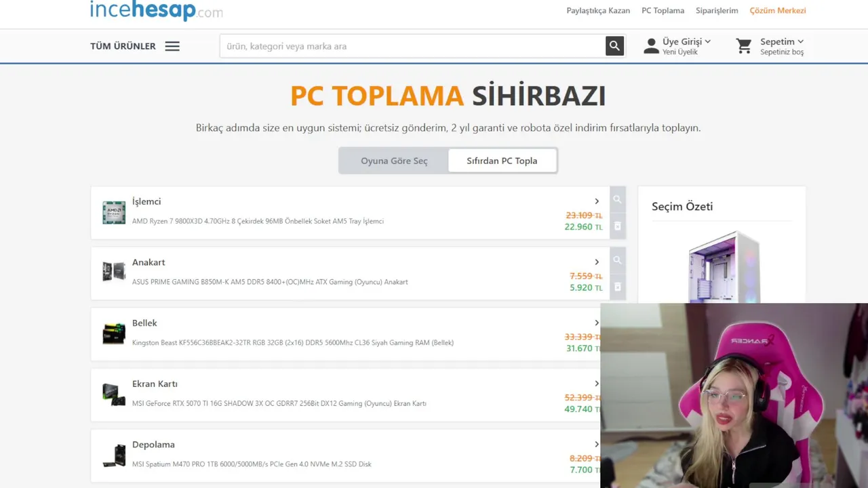Switch to Sıfırdan PC Topla tab
868x488 pixels.
click(502, 161)
